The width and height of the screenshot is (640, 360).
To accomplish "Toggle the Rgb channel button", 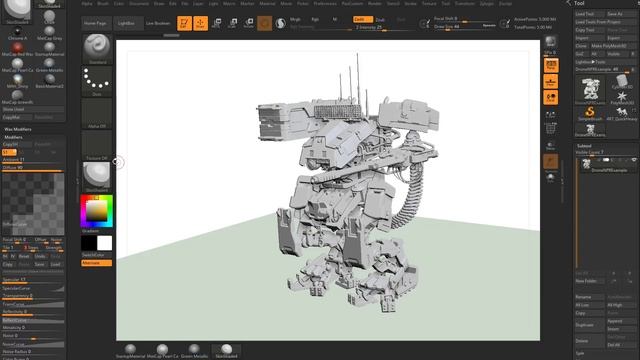I will [x=315, y=20].
